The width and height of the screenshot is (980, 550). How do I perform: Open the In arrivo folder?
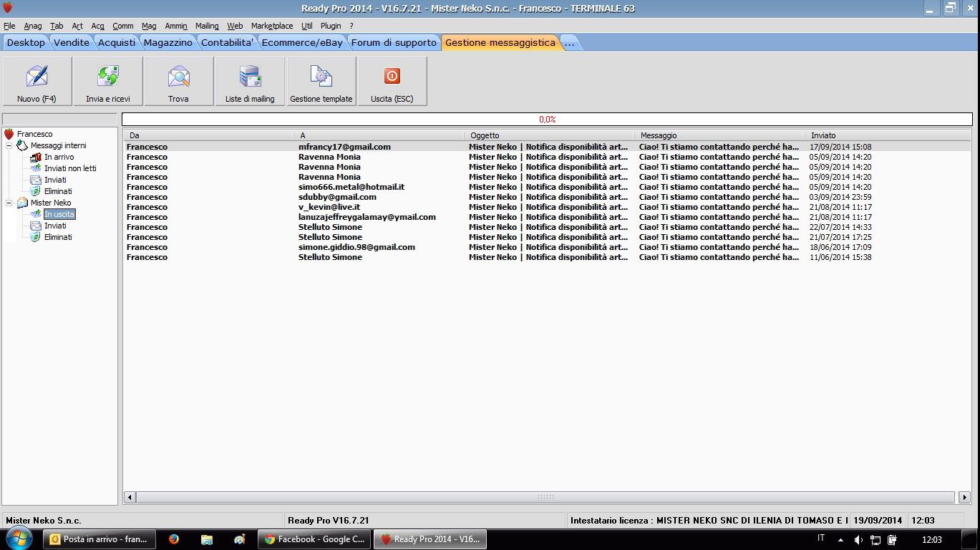point(59,157)
